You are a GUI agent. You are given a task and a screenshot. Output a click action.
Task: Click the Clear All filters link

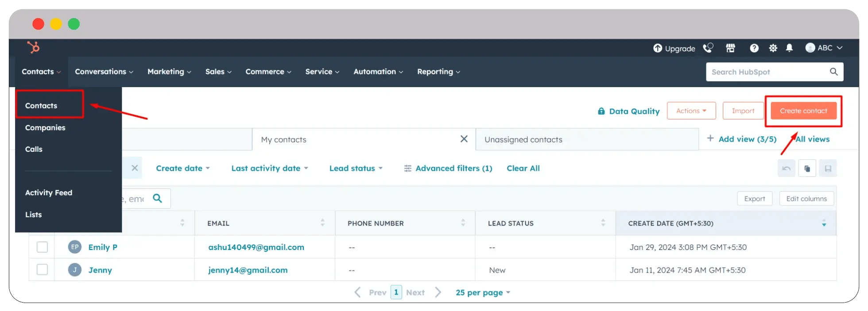pos(523,168)
